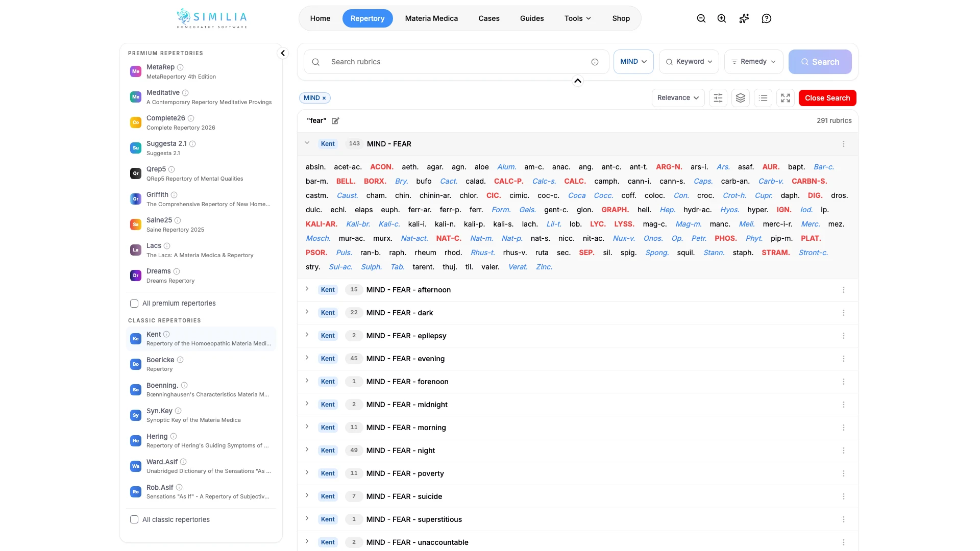The width and height of the screenshot is (980, 551).
Task: Select the Repertory tab
Action: pos(367,18)
